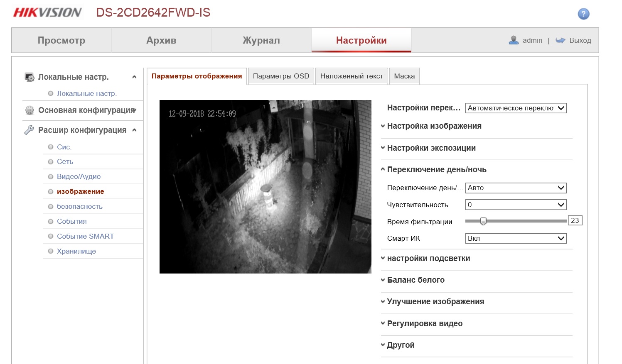The height and width of the screenshot is (364, 622).
Task: Click the Выход logout link
Action: (x=580, y=41)
